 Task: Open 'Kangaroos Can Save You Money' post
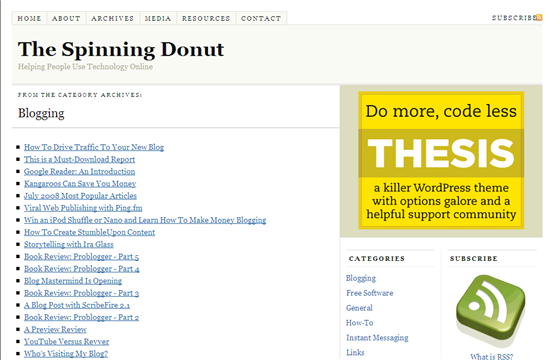click(x=80, y=184)
